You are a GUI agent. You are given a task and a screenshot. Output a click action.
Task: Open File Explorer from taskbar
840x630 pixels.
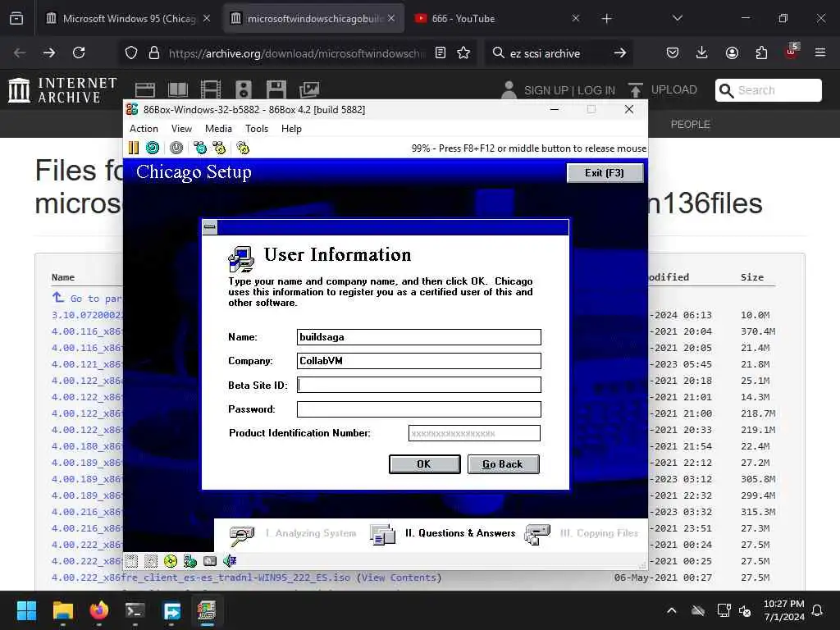[62, 610]
